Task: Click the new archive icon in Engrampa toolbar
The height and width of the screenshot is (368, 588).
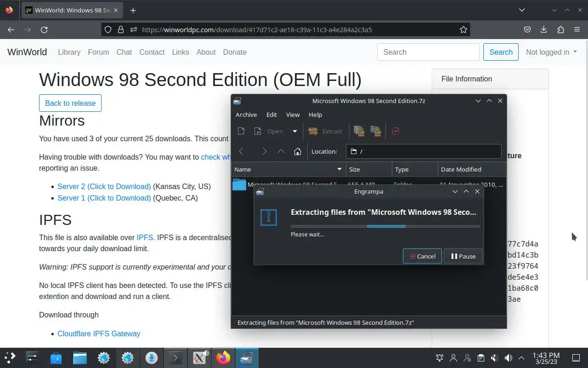Action: coord(241,131)
